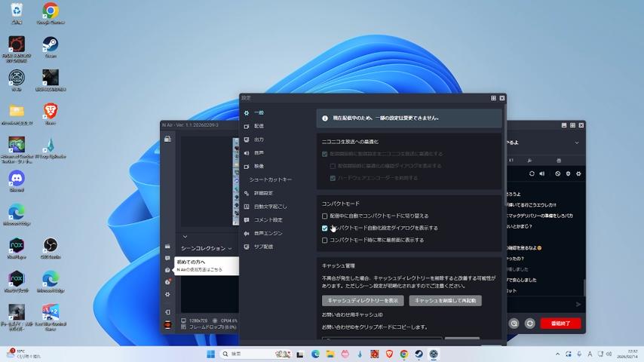The height and width of the screenshot is (362, 644).
Task: Click the comment panel scrollbar
Action: [584, 287]
